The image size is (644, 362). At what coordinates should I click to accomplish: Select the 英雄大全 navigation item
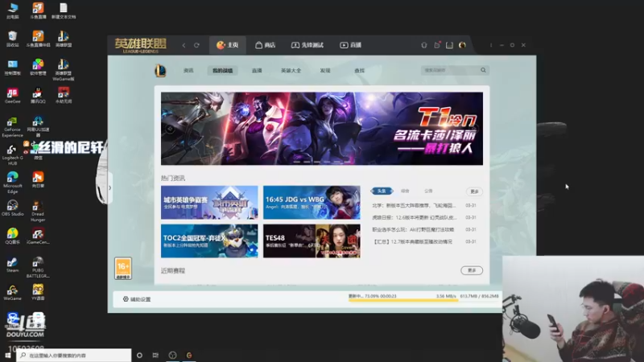tap(291, 71)
